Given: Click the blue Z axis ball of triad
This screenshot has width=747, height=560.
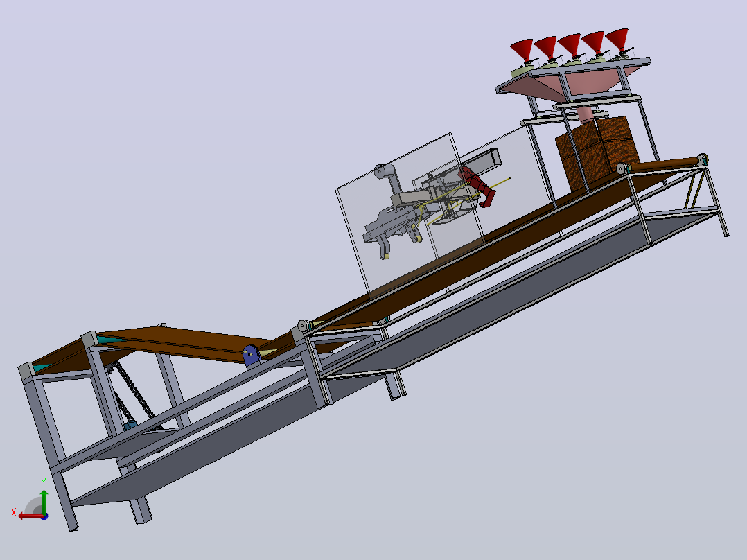Looking at the screenshot, I should [x=44, y=516].
